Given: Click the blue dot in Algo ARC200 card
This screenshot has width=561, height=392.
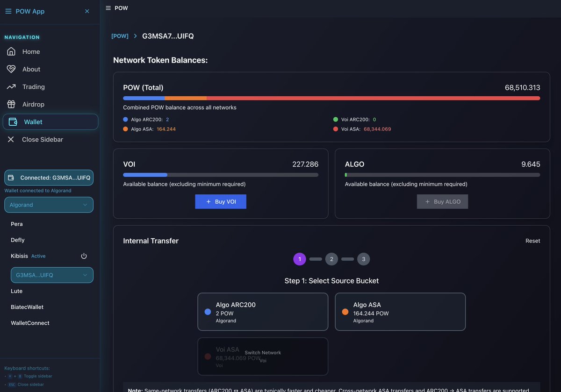Looking at the screenshot, I should coord(208,312).
